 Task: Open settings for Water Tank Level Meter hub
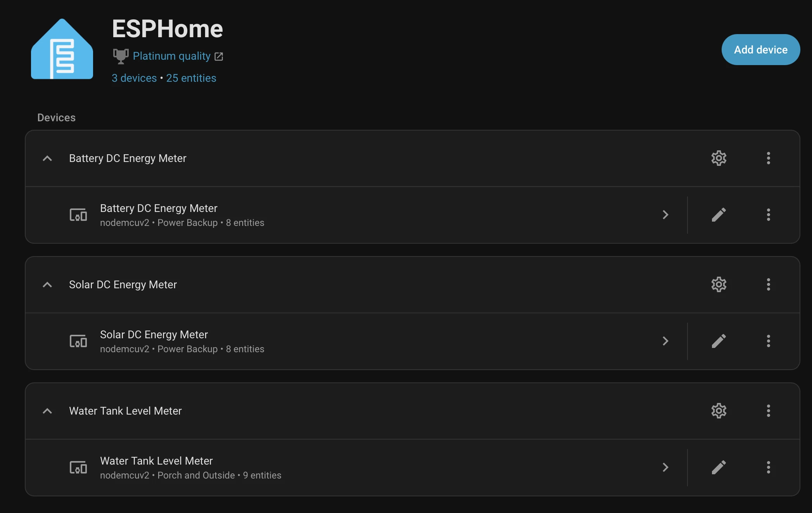pos(719,411)
